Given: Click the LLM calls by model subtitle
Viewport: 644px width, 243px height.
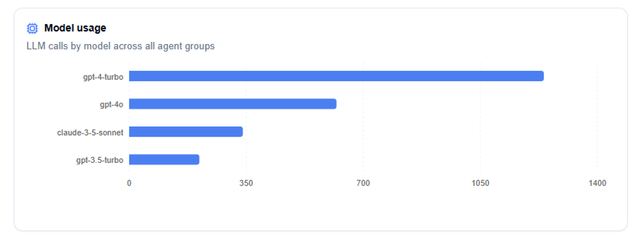Looking at the screenshot, I should (120, 46).
